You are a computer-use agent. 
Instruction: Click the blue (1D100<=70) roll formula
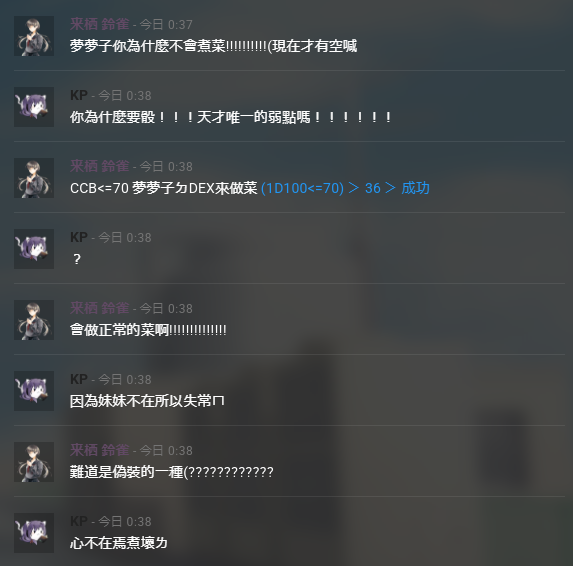pos(302,188)
